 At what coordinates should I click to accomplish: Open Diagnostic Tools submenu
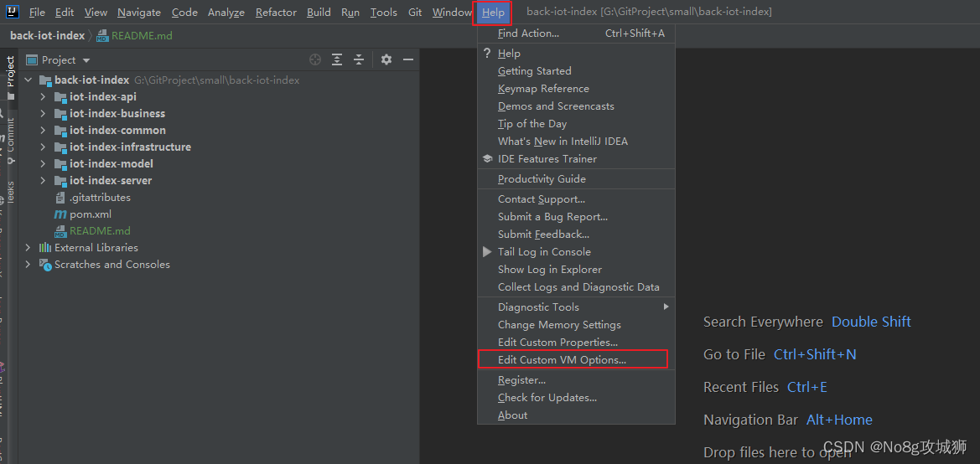[x=576, y=307]
